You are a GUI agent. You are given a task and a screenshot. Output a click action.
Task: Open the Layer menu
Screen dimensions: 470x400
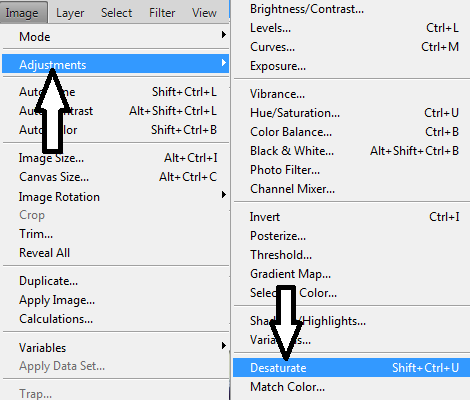click(70, 13)
